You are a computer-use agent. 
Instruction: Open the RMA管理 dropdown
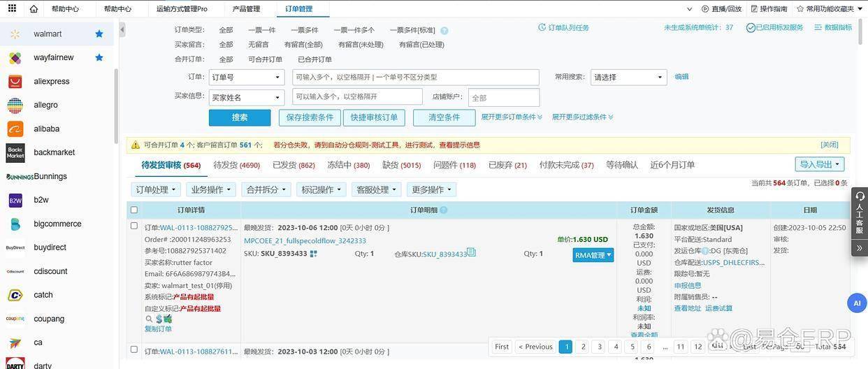pyautogui.click(x=593, y=255)
